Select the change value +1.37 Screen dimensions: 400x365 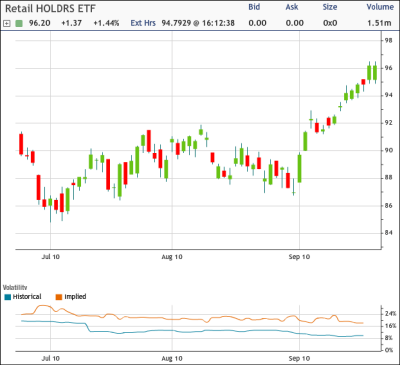coord(71,23)
